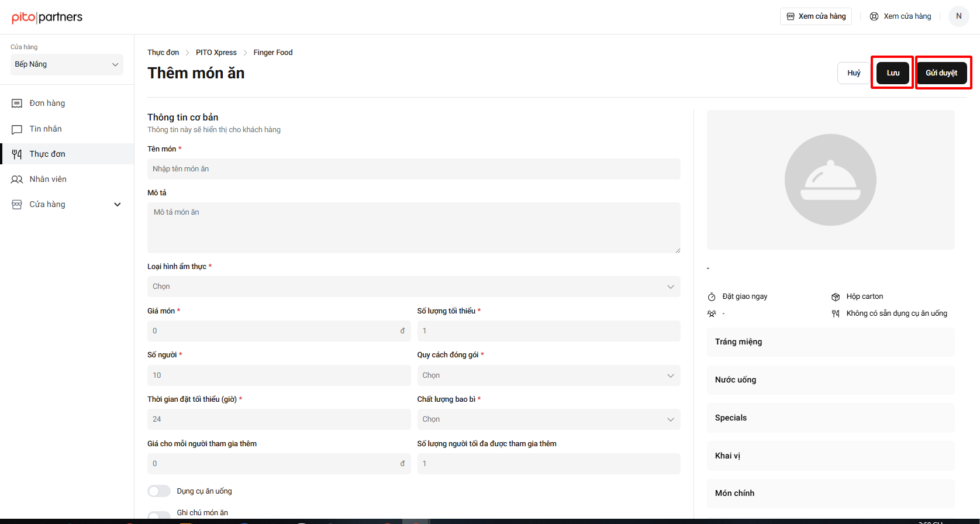Click the Thực đơn fork-knife icon

coord(17,154)
